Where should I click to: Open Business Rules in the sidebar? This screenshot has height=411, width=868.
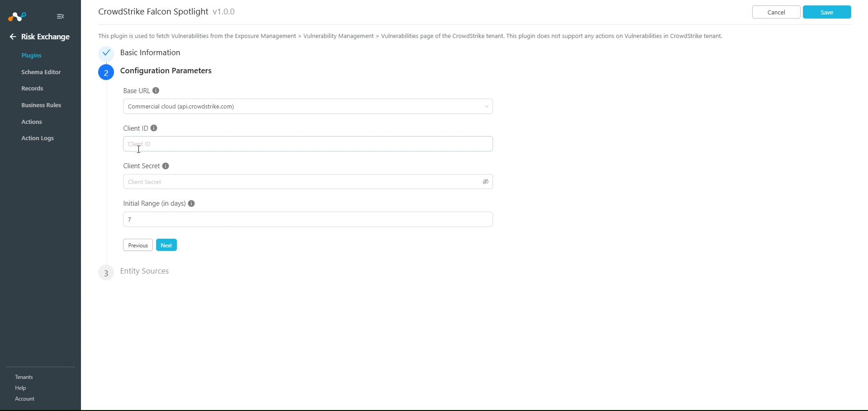point(41,105)
